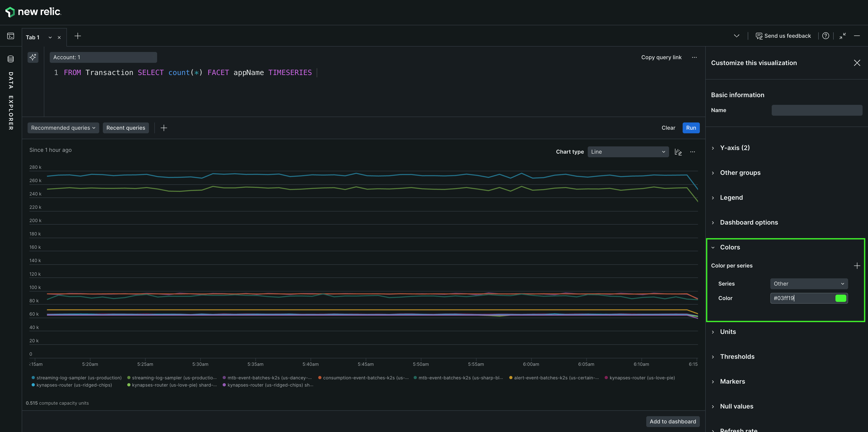Viewport: 868px width, 432px height.
Task: Click the AI sparkle query assistant icon
Action: click(x=33, y=57)
